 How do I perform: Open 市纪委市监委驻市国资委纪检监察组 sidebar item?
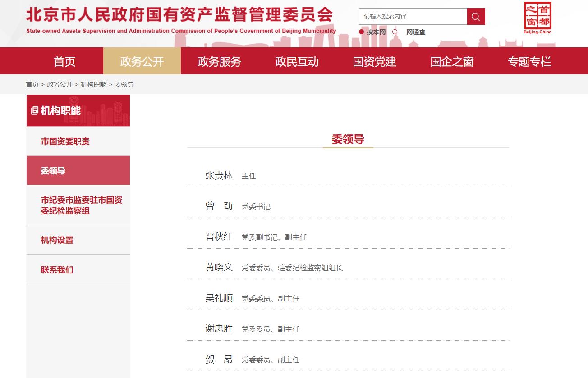click(78, 205)
